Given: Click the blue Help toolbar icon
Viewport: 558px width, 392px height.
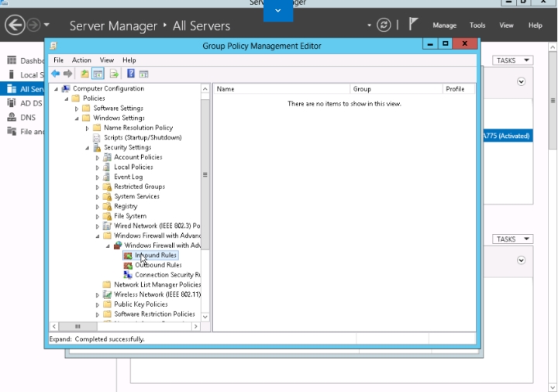Looking at the screenshot, I should [130, 74].
